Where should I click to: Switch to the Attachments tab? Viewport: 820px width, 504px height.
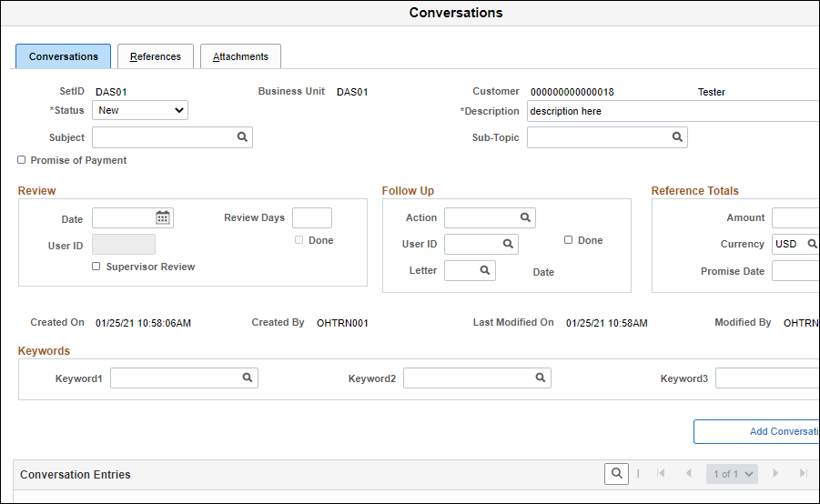click(x=240, y=56)
